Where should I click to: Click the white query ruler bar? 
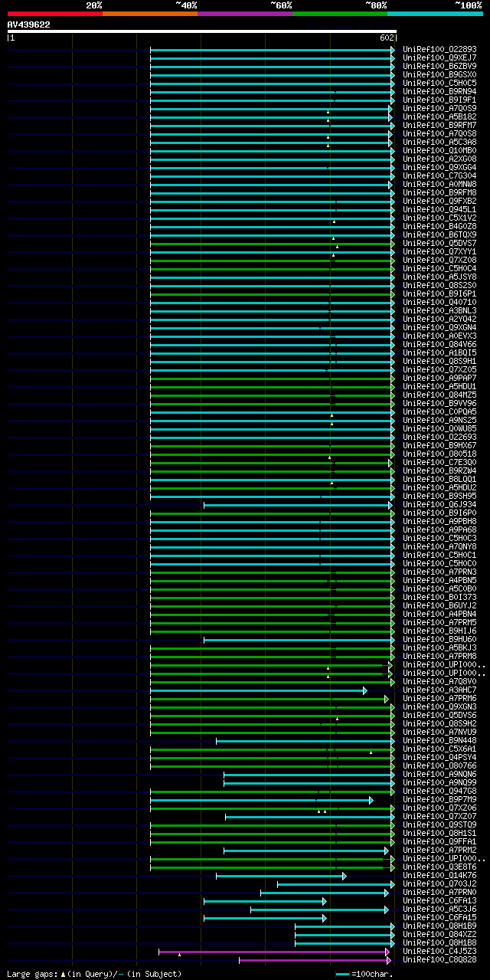202,31
